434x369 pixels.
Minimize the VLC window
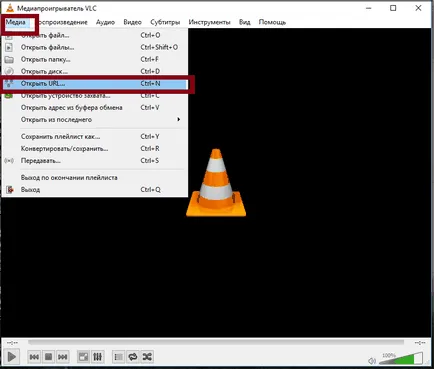(x=369, y=8)
